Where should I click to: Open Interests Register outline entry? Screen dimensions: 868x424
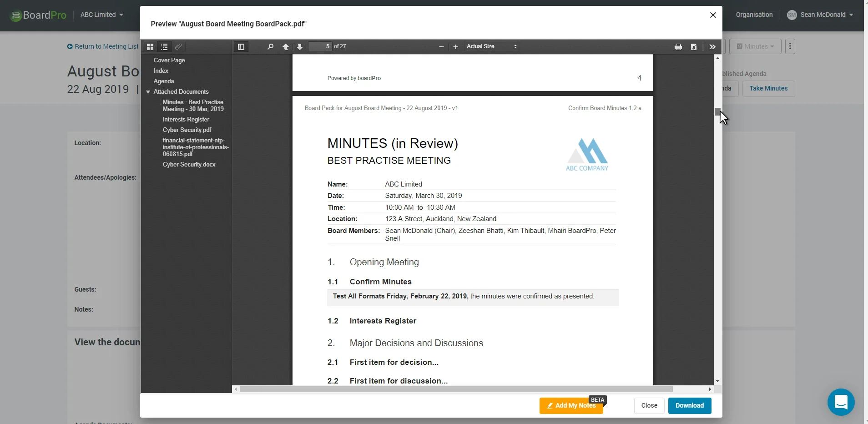click(x=186, y=119)
